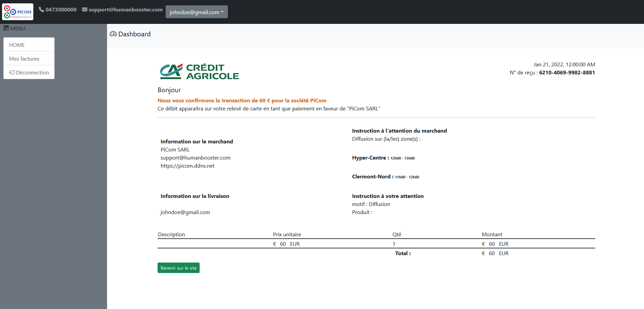The width and height of the screenshot is (644, 309).
Task: Click the Dashboard speedometer icon
Action: pos(113,34)
